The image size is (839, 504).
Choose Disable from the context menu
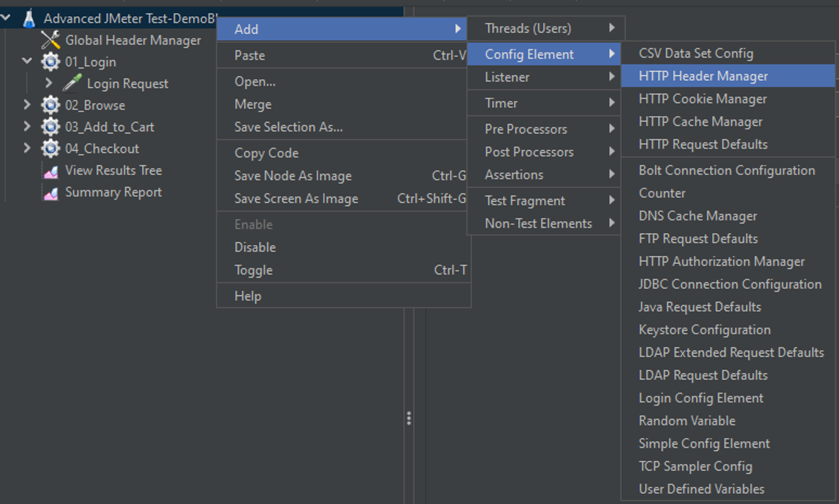[x=343, y=248]
